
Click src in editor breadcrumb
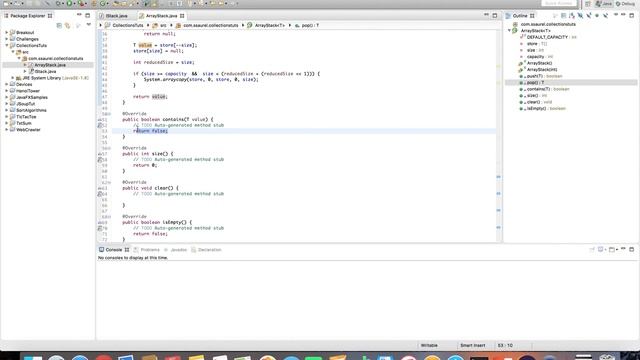pos(160,25)
